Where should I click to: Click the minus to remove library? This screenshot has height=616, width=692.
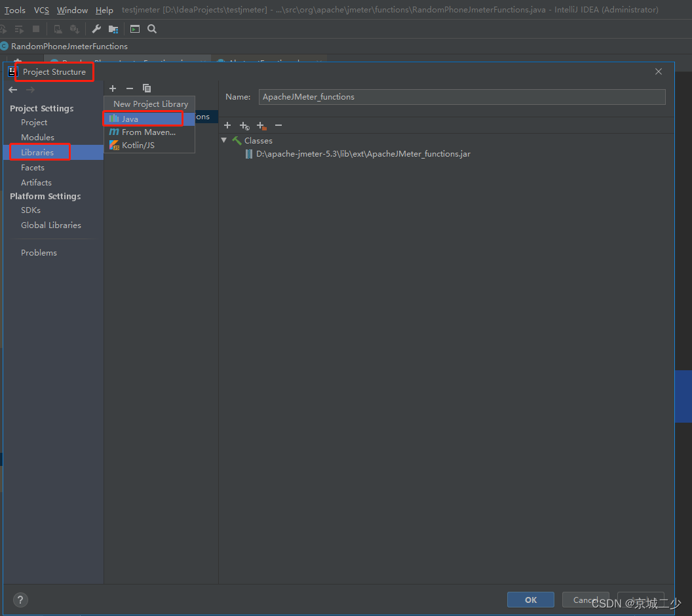(x=130, y=88)
